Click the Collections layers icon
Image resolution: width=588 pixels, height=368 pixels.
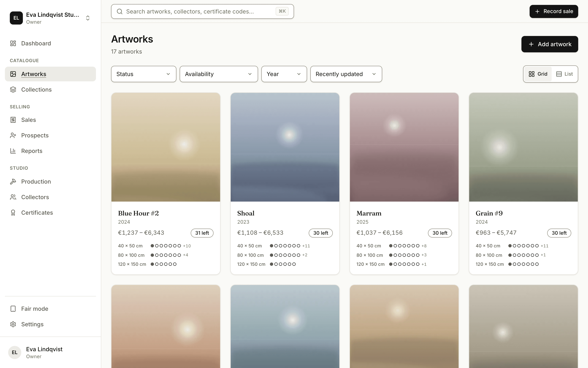coord(13,90)
